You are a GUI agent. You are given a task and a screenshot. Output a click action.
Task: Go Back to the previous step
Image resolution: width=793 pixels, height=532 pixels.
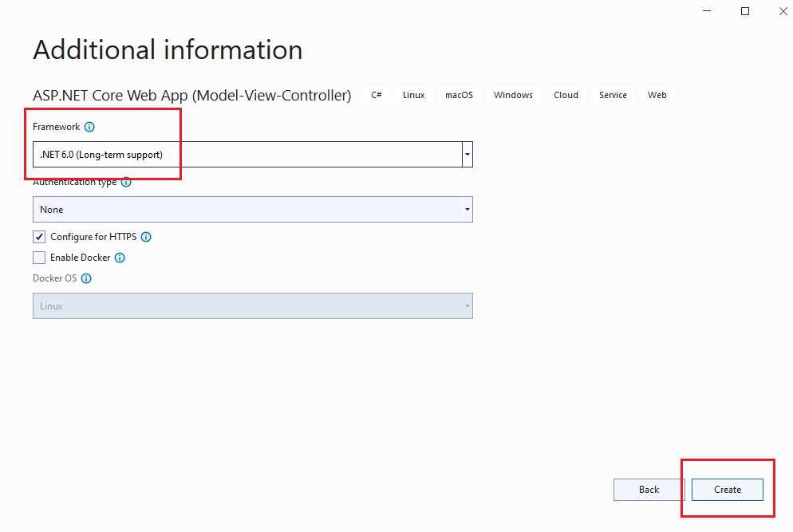649,490
